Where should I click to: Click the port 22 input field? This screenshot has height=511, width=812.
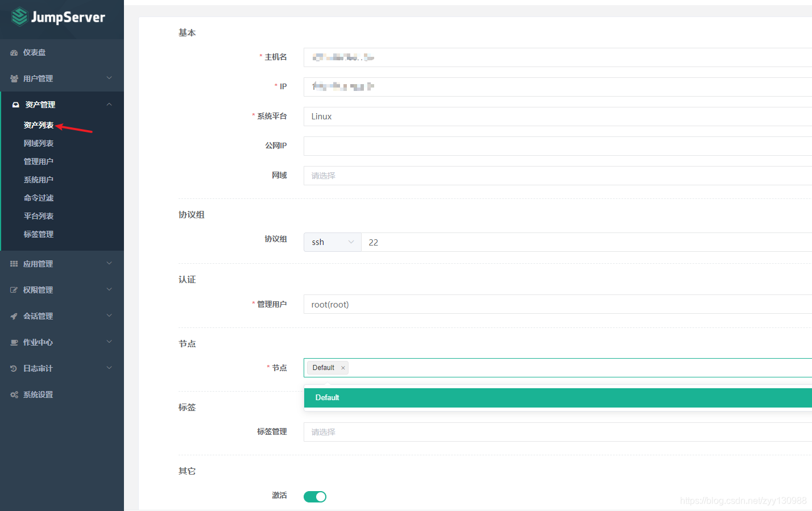point(587,242)
